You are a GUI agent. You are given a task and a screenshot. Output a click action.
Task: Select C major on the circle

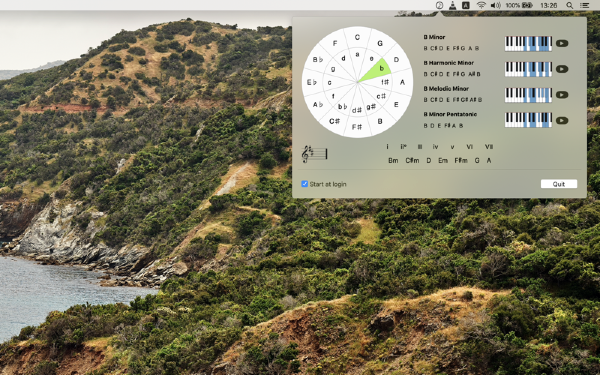[x=357, y=38]
